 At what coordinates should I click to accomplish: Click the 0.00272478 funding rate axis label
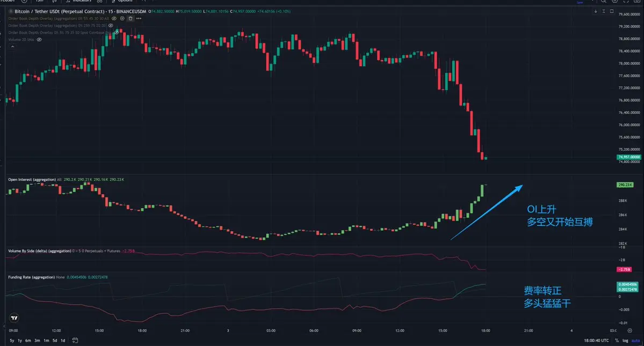pos(627,290)
